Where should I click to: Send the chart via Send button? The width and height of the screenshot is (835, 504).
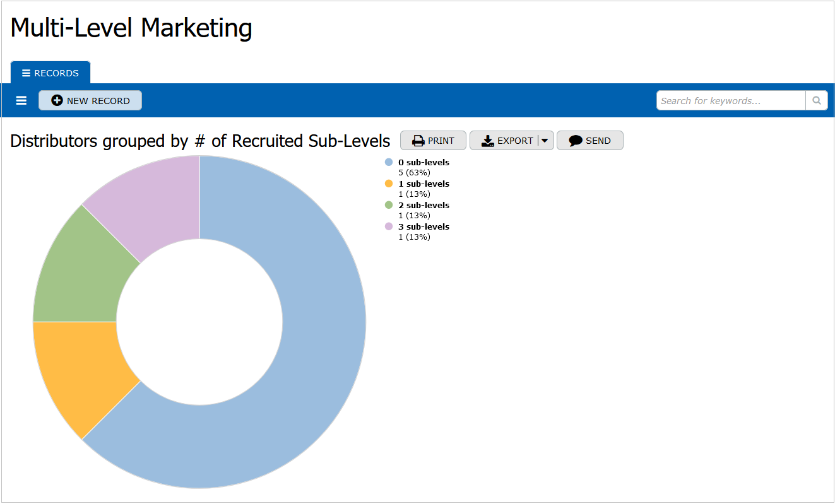589,141
